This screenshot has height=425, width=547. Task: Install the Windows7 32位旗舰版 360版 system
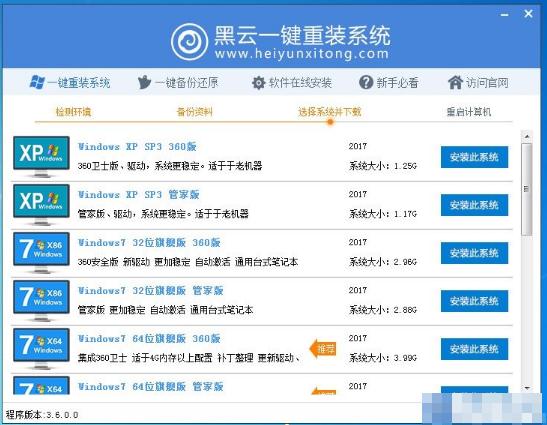point(474,253)
